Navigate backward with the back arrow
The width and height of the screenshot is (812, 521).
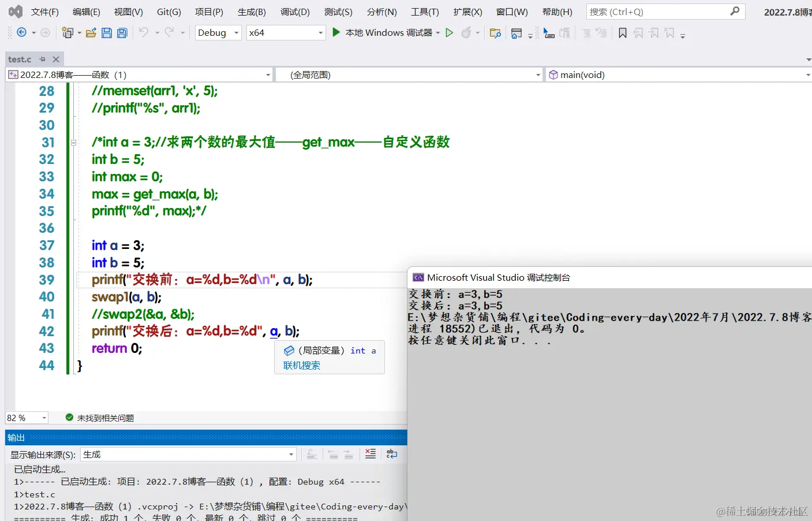pos(21,32)
